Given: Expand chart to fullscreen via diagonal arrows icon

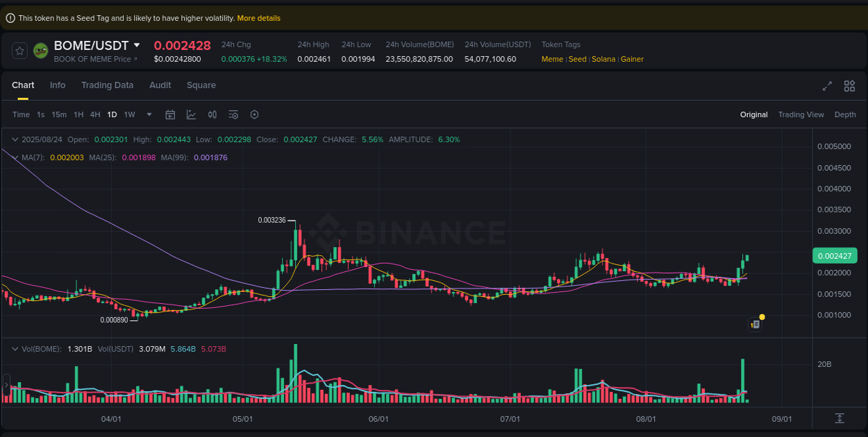Looking at the screenshot, I should tap(826, 86).
